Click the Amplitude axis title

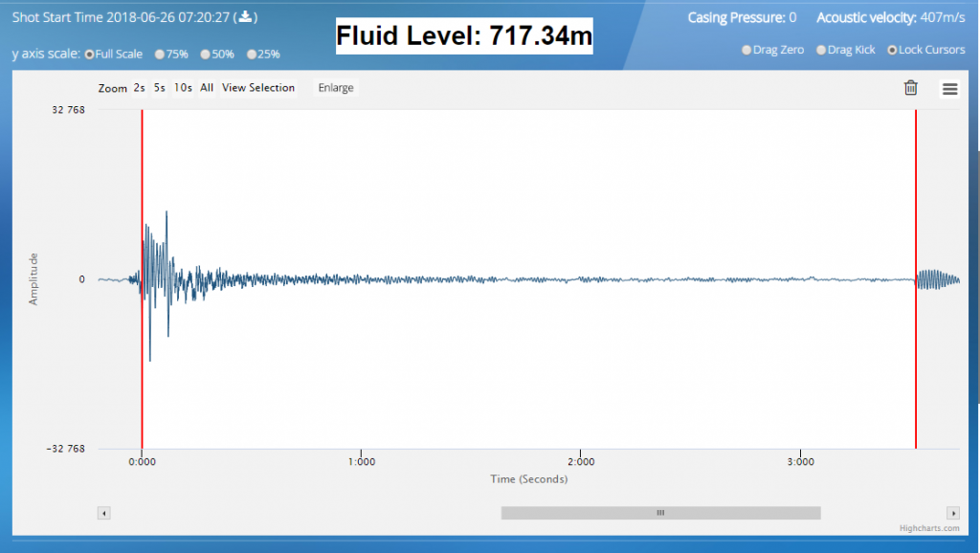[x=33, y=279]
